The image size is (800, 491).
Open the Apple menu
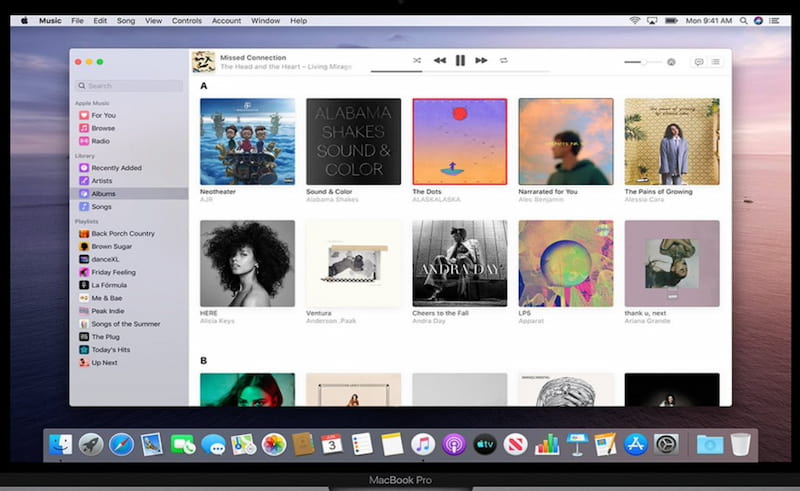(24, 21)
